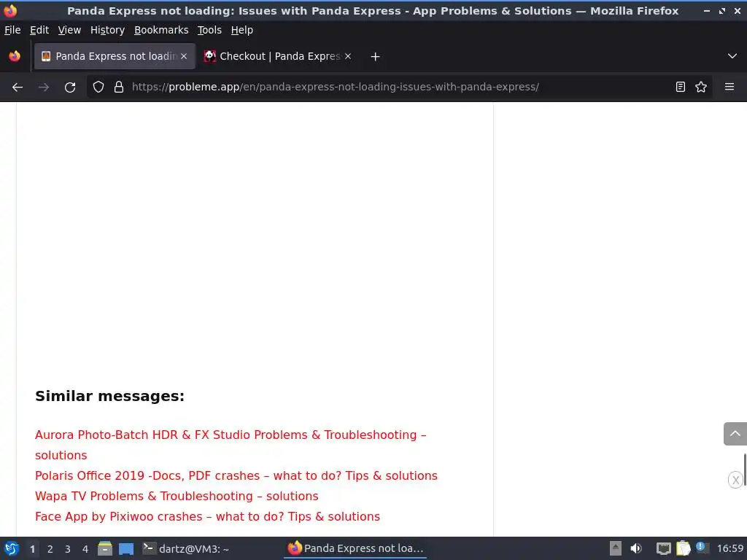Viewport: 747px width, 560px height.
Task: Open the Tools menu
Action: [x=209, y=30]
